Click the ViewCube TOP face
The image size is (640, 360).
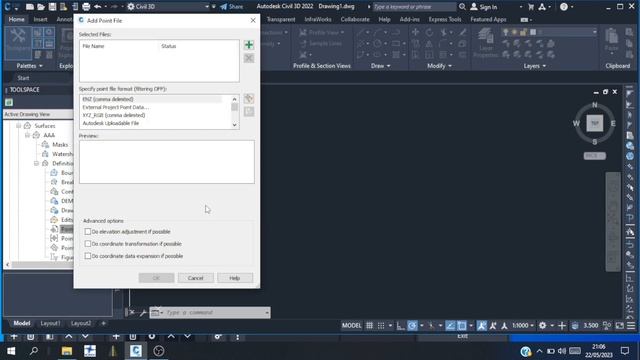click(595, 123)
